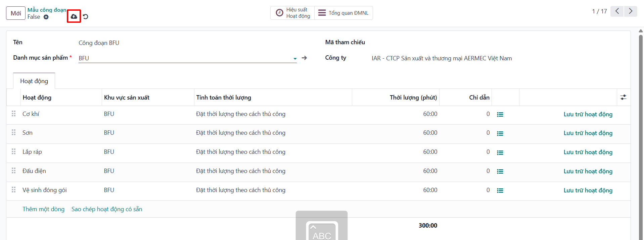
Task: Grab drag handle of Đấu điện row
Action: (14, 171)
